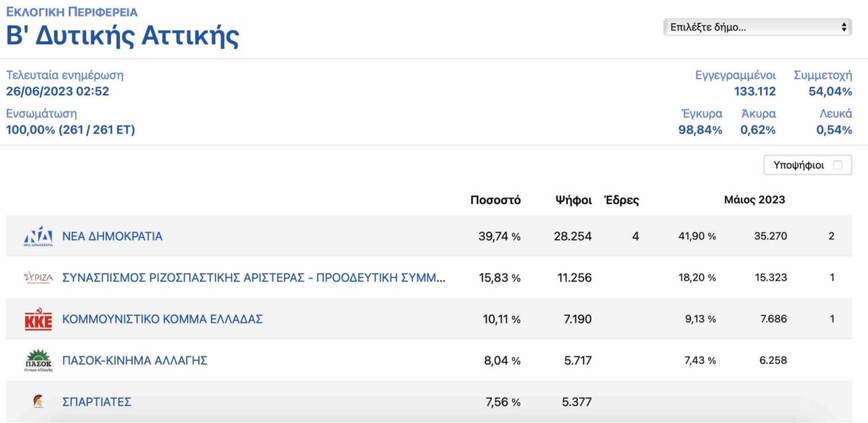Image resolution: width=868 pixels, height=423 pixels.
Task: Click the 15,83 % percentage for SYRIZA
Action: click(x=500, y=278)
